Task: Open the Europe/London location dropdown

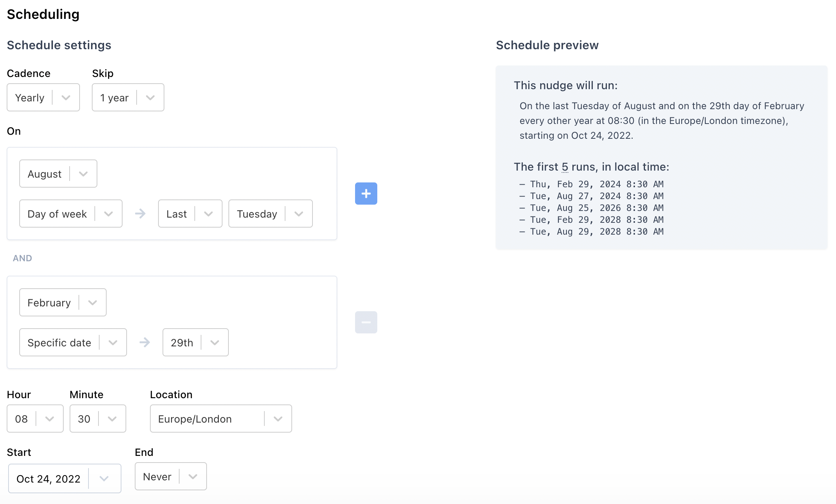Action: point(221,419)
